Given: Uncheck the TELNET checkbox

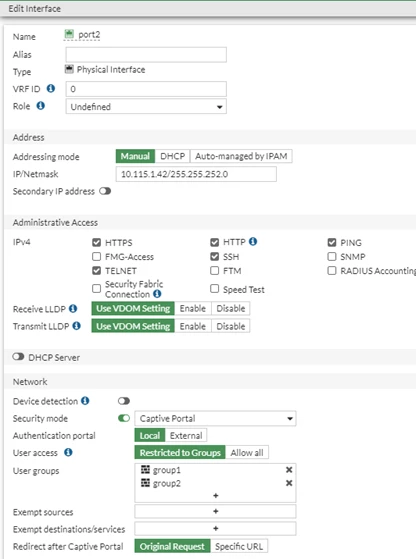Looking at the screenshot, I should coord(96,271).
